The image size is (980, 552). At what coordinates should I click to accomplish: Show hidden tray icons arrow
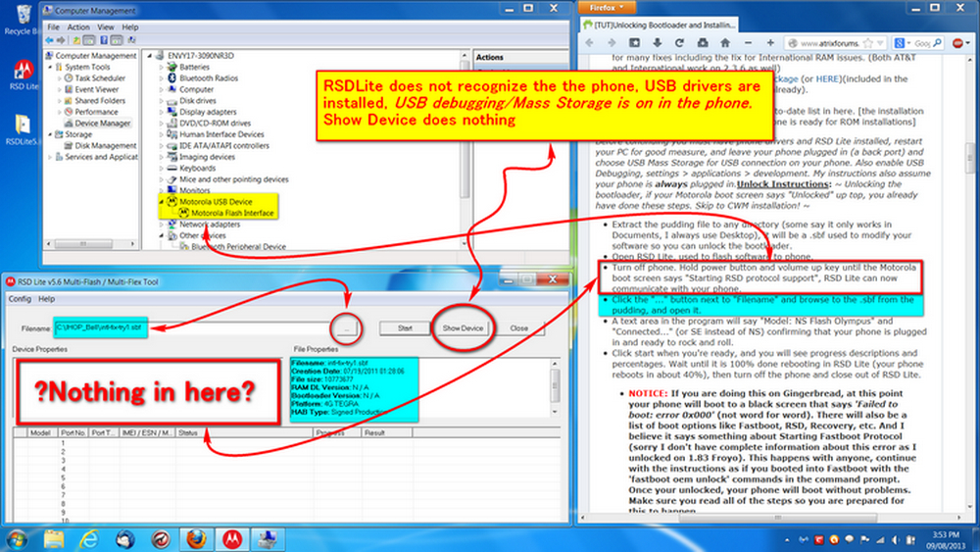click(787, 539)
